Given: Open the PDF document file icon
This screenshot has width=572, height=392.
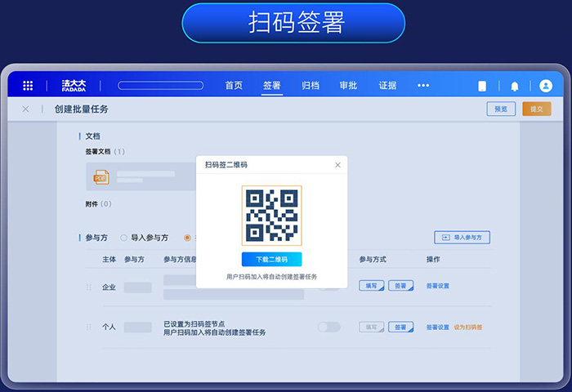Looking at the screenshot, I should pyautogui.click(x=101, y=177).
